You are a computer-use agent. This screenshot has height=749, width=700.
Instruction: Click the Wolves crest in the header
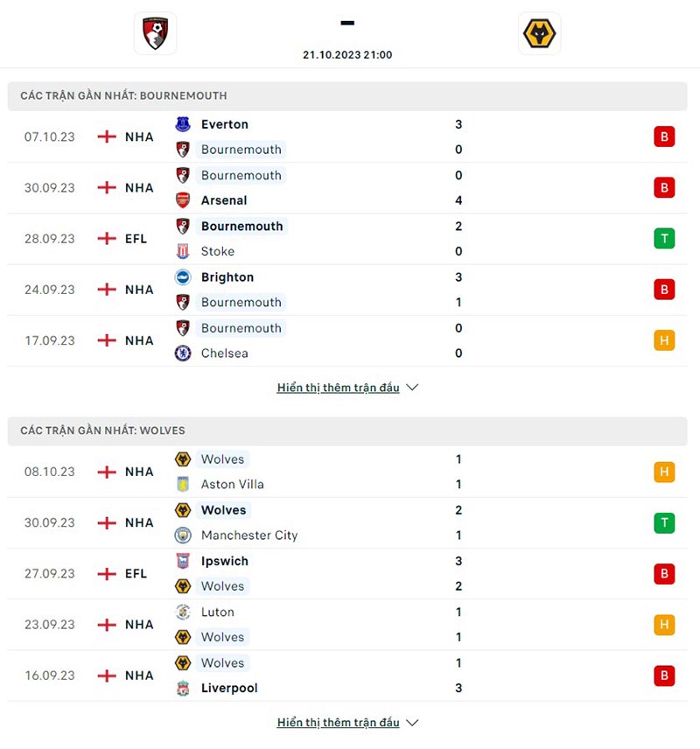(539, 33)
